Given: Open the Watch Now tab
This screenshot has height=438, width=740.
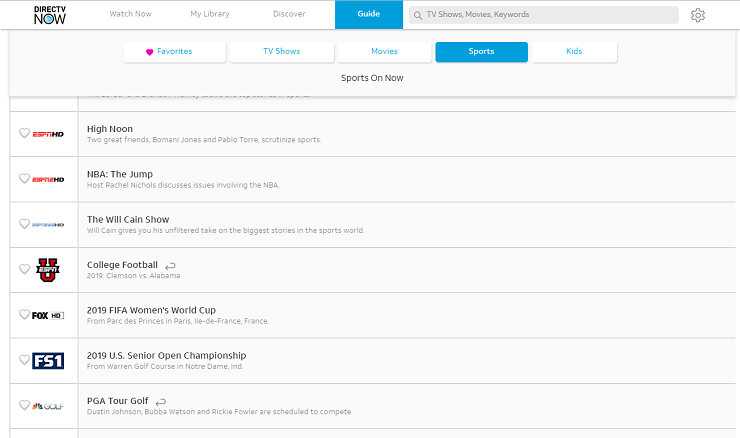Looking at the screenshot, I should (x=131, y=14).
